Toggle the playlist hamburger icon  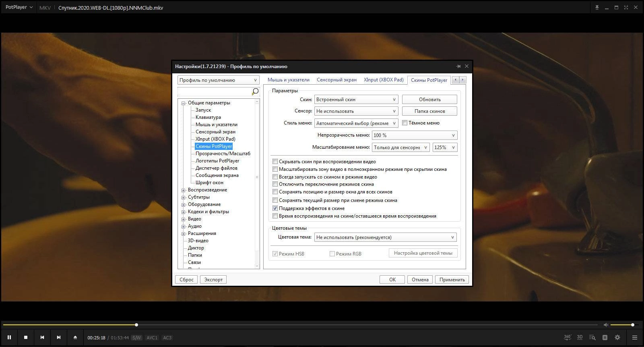[x=635, y=337]
